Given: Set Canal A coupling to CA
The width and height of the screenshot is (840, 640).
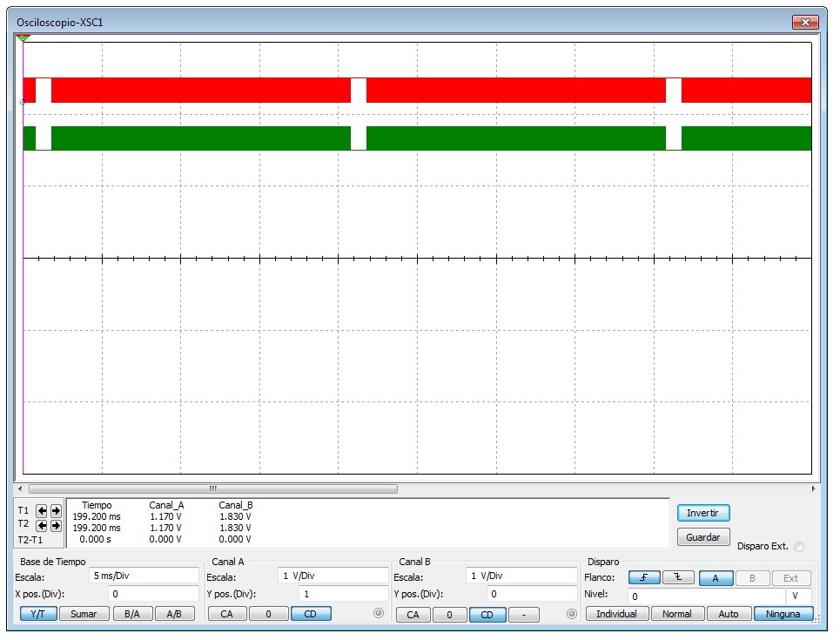Looking at the screenshot, I should tap(226, 614).
